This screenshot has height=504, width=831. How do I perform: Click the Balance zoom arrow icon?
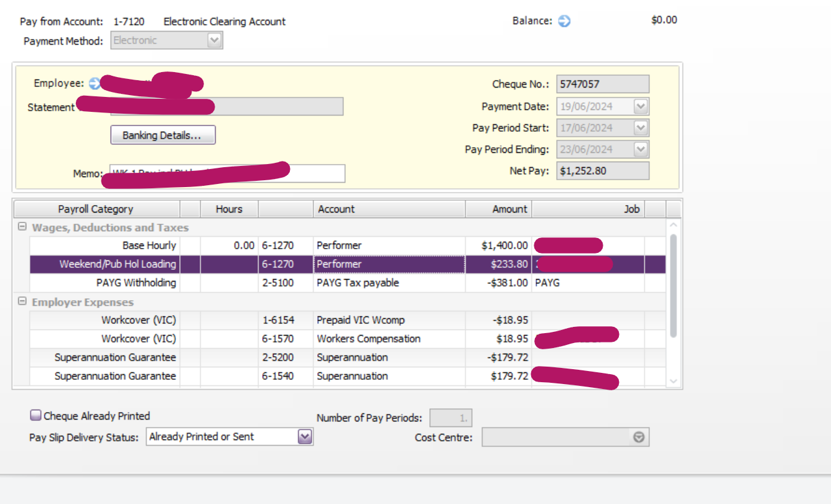point(564,21)
